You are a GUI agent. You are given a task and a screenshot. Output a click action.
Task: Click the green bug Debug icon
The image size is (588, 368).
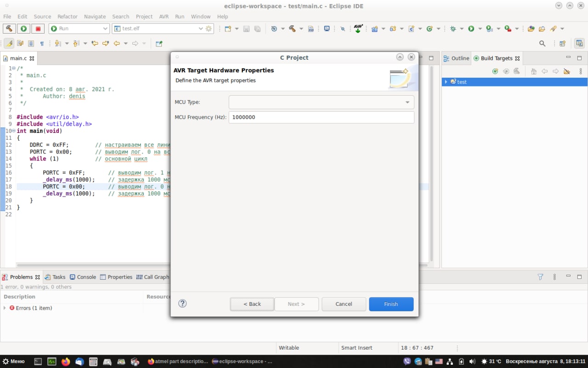(x=453, y=29)
